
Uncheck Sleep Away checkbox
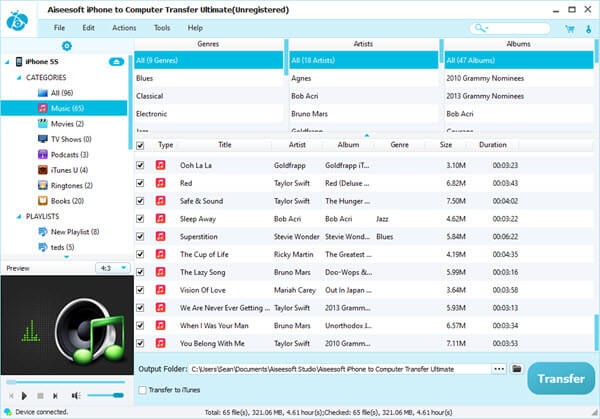[x=140, y=218]
